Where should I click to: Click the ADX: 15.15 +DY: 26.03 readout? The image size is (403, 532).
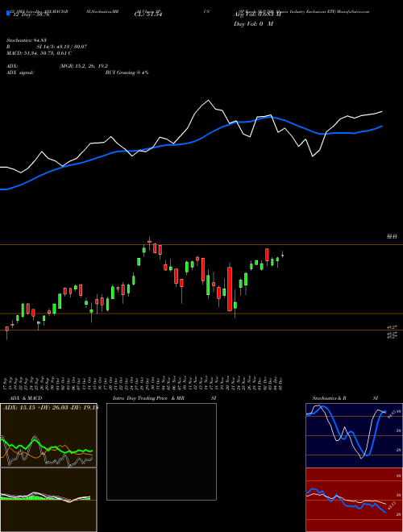[x=50, y=408]
